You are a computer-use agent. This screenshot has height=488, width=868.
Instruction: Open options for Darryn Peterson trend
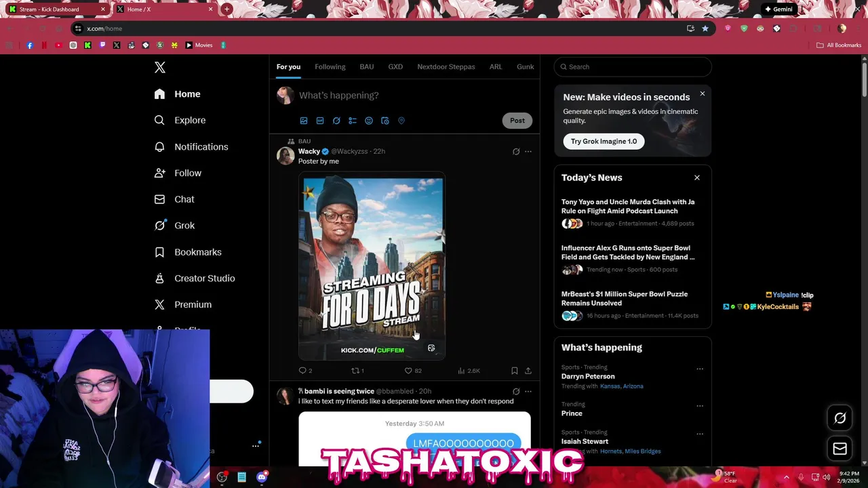(700, 369)
